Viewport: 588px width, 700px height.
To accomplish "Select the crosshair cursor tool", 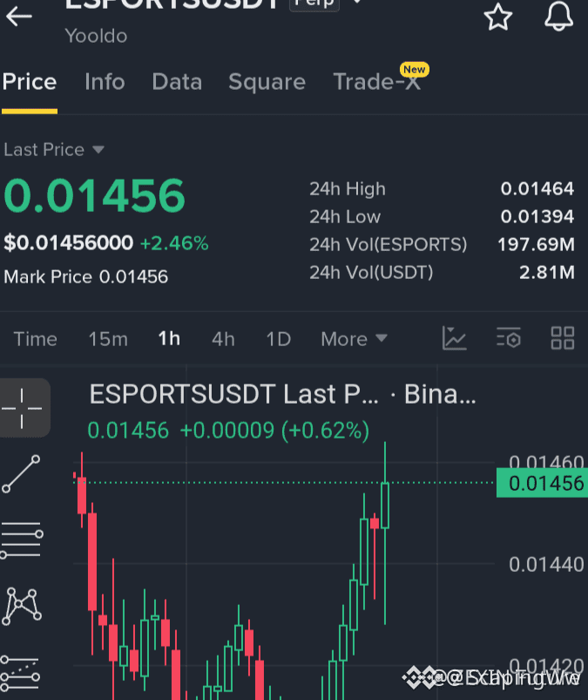I will coord(23,408).
